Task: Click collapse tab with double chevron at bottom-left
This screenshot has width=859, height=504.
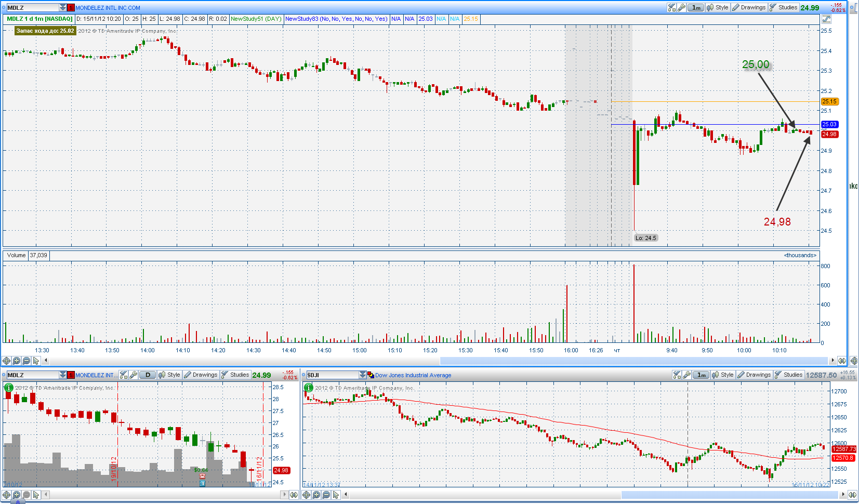Action: (17, 502)
